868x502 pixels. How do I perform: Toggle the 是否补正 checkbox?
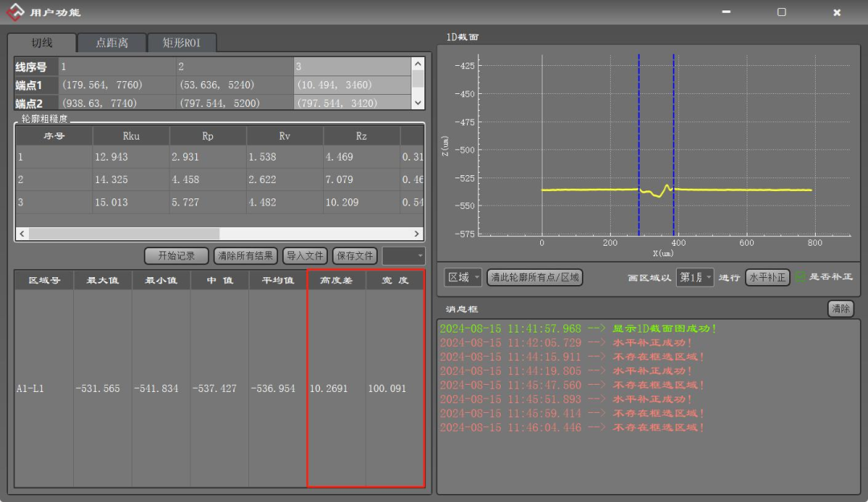[800, 277]
